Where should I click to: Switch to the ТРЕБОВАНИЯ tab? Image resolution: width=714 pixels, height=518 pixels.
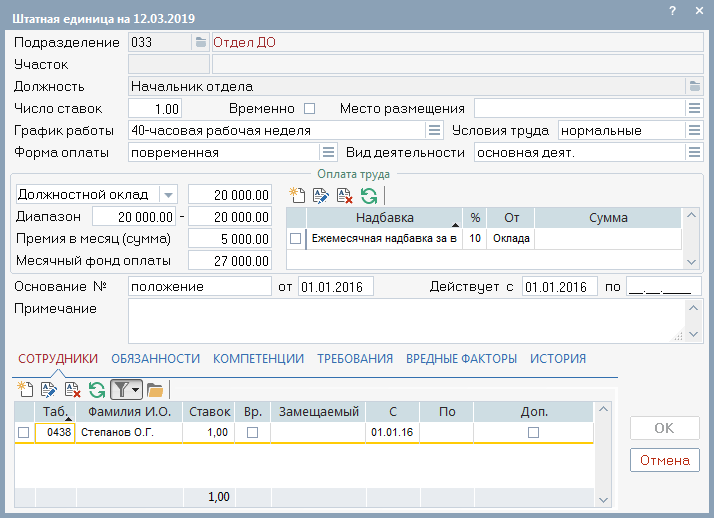click(355, 359)
